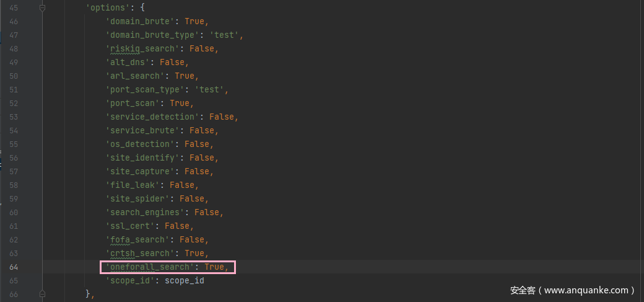Place cursor on the 'service_detection' key
The image size is (644, 302).
click(152, 117)
